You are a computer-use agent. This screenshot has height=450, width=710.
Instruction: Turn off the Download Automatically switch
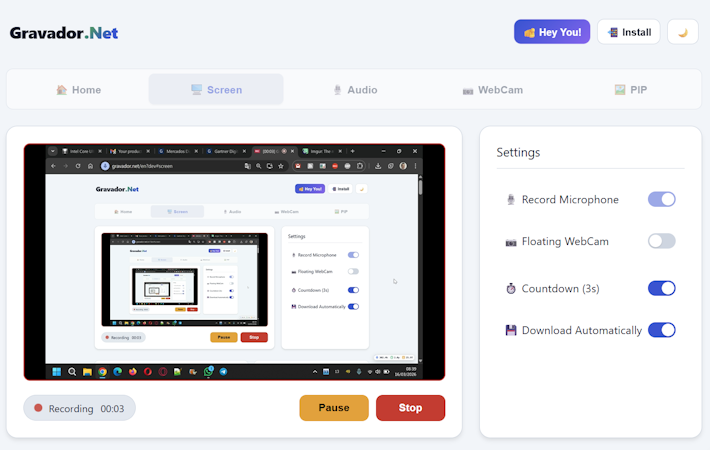[x=662, y=330]
